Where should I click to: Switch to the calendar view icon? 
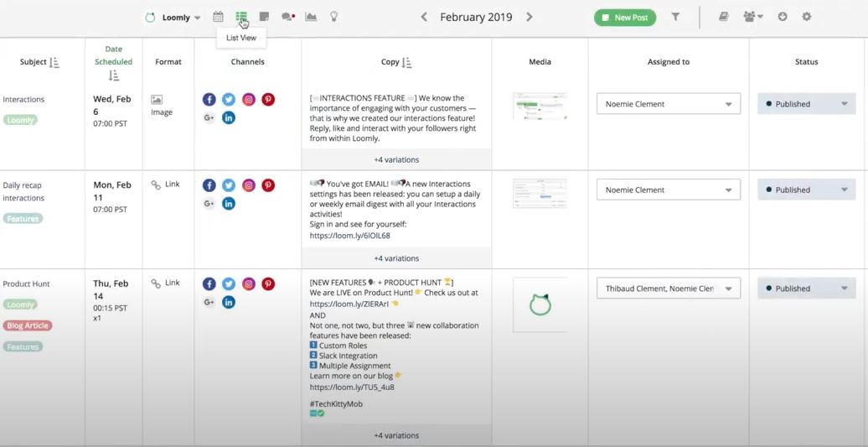click(x=218, y=17)
